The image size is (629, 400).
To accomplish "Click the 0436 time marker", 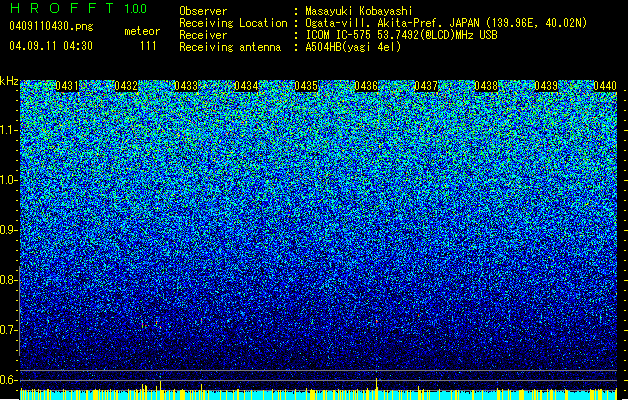I will [366, 86].
